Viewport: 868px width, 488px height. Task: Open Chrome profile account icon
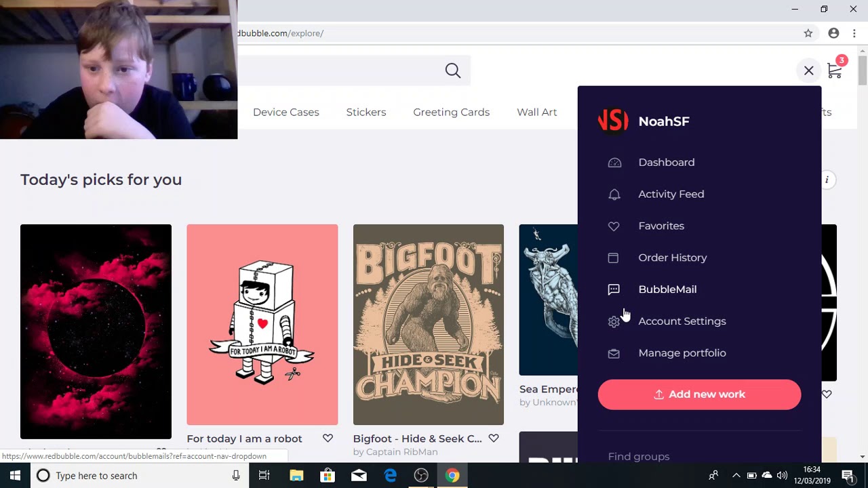pyautogui.click(x=833, y=33)
